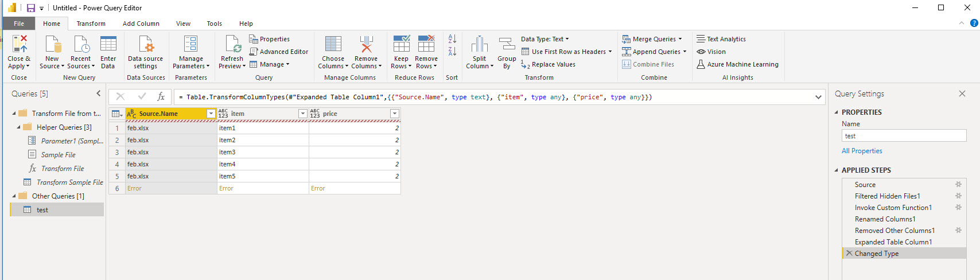980x280 pixels.
Task: Click Text Analytics in AI Insights
Action: pos(721,39)
